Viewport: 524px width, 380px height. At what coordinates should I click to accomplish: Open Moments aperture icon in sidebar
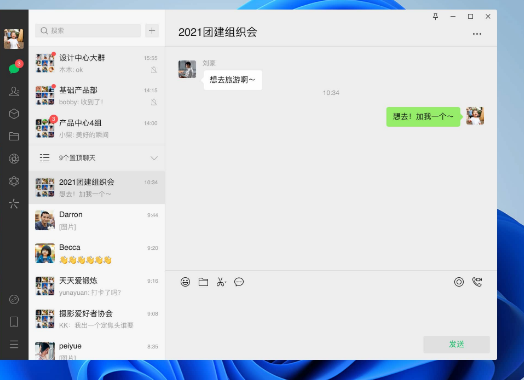pyautogui.click(x=14, y=159)
